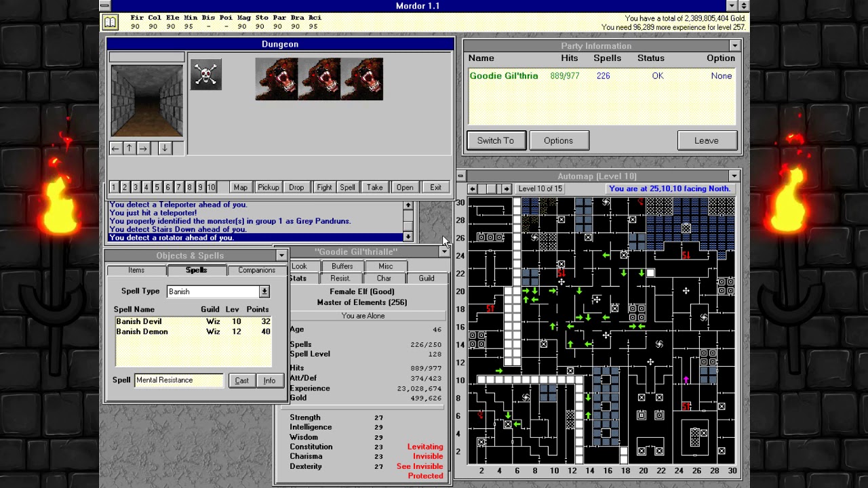This screenshot has height=488, width=868.
Task: Click the Exit button
Action: pyautogui.click(x=435, y=188)
